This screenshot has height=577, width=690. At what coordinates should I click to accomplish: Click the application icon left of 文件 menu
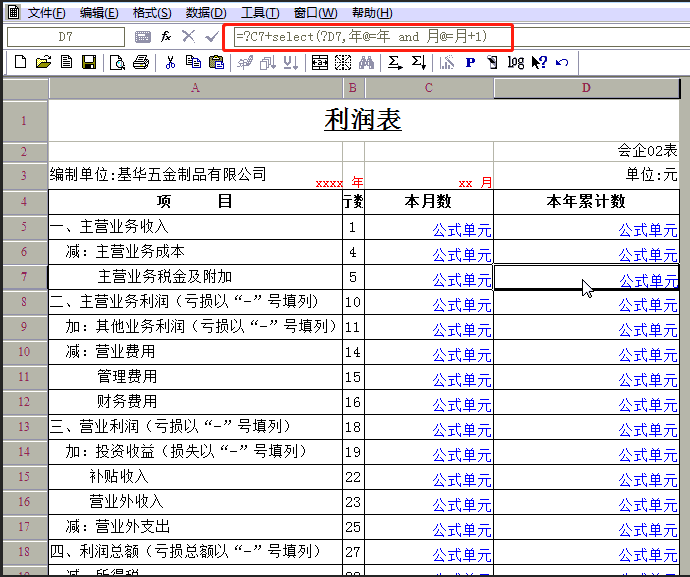coord(14,12)
